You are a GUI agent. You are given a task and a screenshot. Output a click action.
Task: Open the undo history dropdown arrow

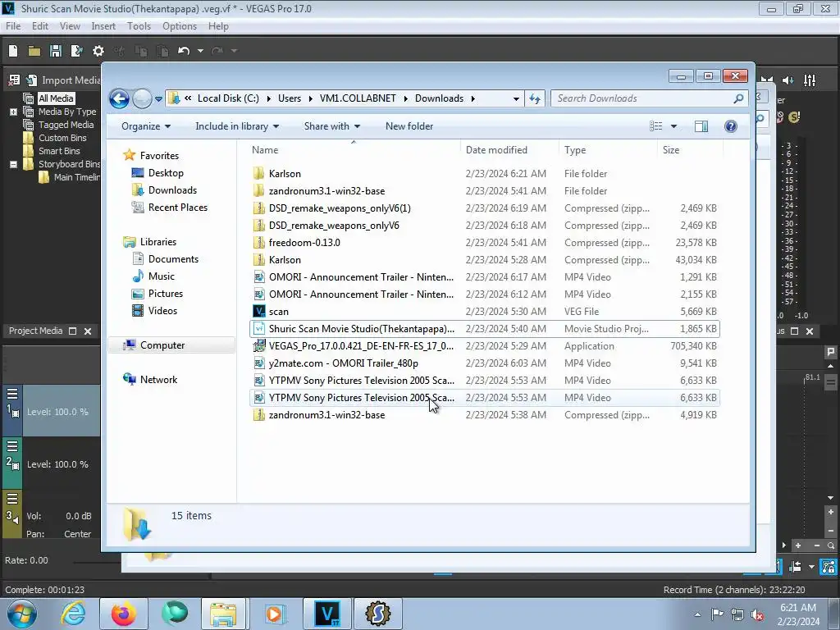tap(200, 51)
